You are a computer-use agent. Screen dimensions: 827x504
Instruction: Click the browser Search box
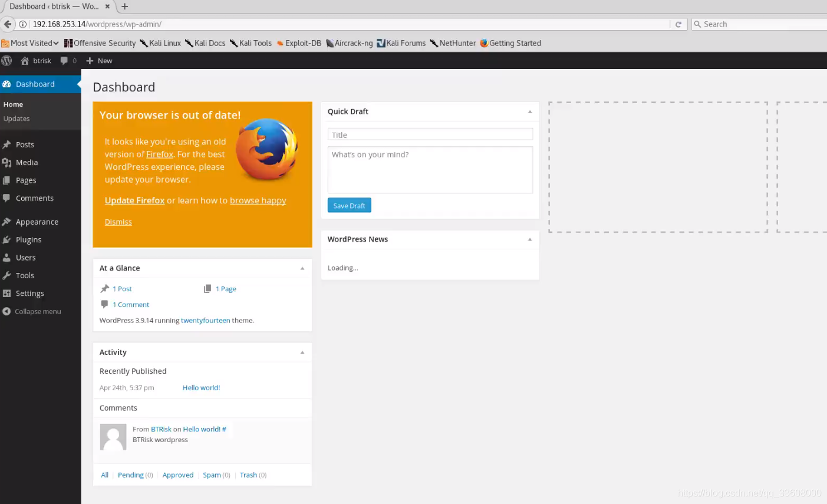(760, 24)
